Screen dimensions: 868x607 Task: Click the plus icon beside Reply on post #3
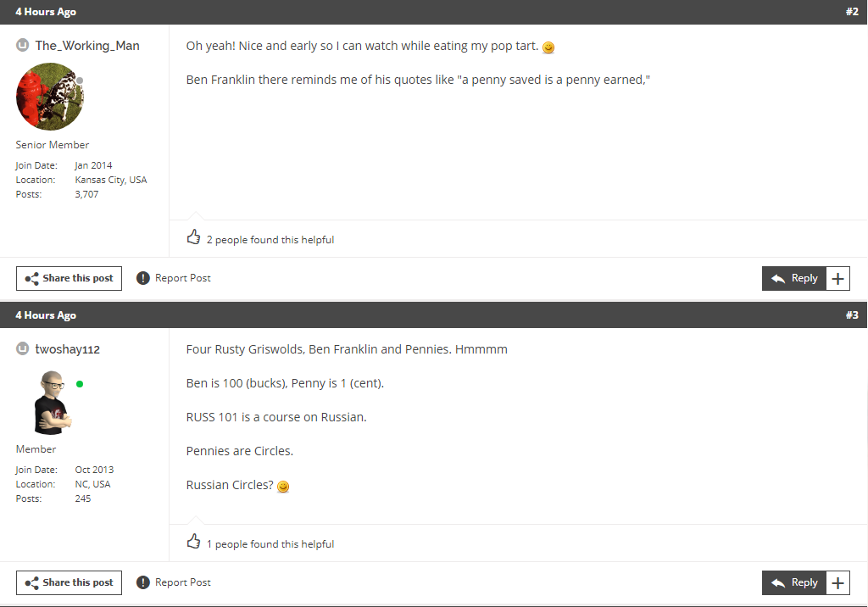coord(838,582)
